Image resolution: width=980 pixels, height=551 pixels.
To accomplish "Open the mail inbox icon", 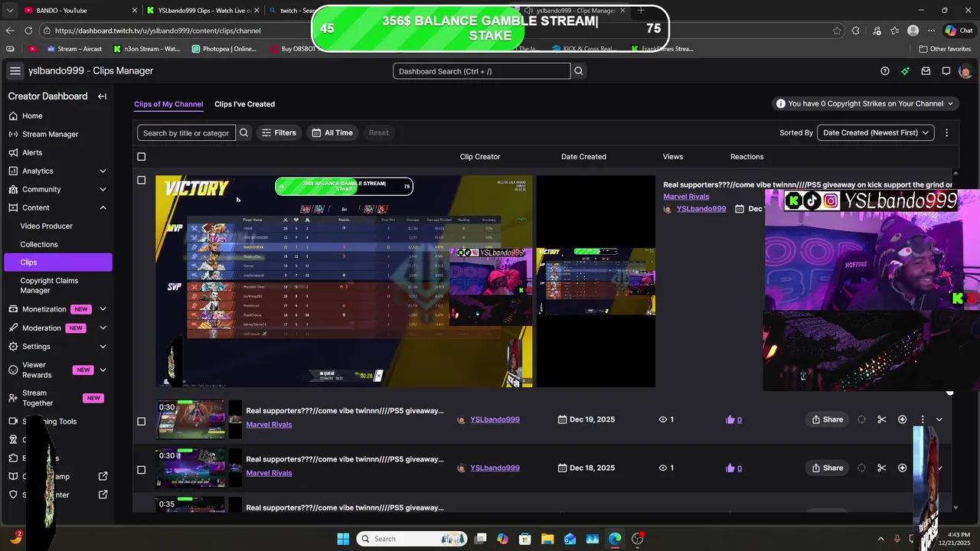I will coord(926,71).
